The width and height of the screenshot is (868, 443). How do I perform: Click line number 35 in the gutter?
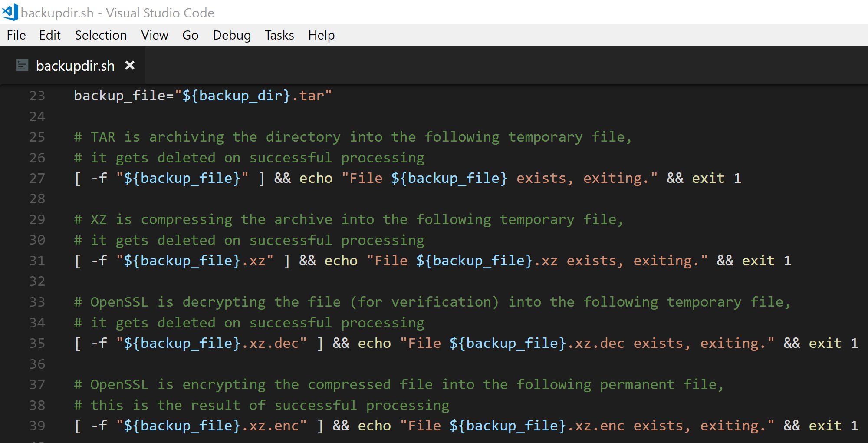tap(37, 343)
